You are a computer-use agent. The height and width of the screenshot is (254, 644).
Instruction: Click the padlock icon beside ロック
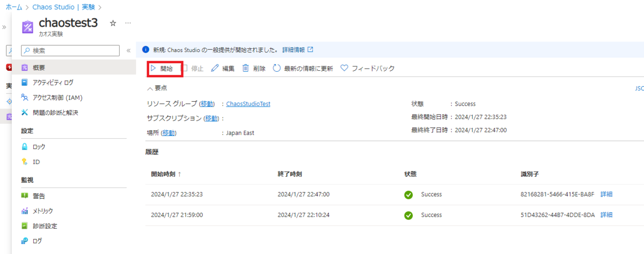[x=25, y=147]
